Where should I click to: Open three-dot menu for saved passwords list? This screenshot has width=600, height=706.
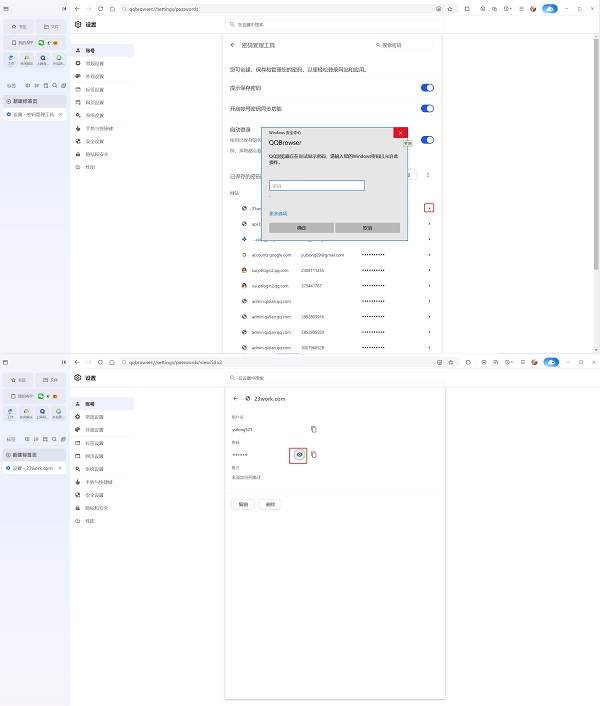point(429,175)
